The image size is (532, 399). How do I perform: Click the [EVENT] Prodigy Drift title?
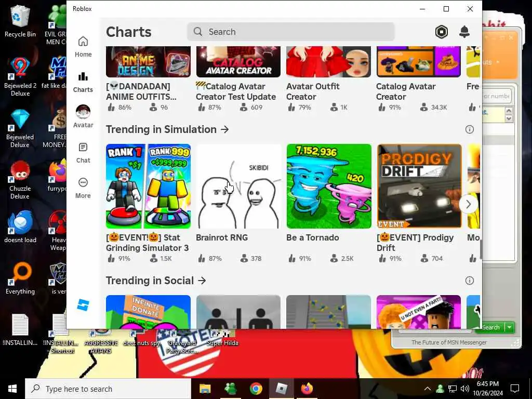pyautogui.click(x=415, y=243)
